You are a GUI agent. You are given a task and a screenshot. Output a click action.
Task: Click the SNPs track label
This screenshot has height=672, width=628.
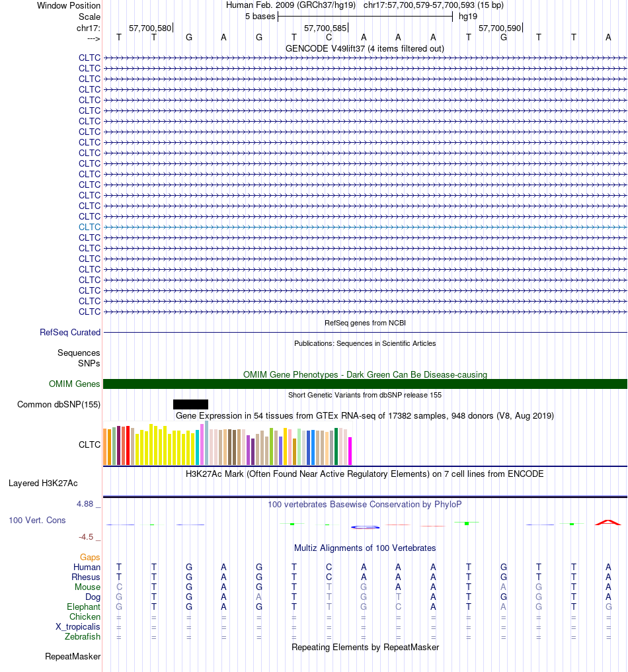(x=89, y=363)
